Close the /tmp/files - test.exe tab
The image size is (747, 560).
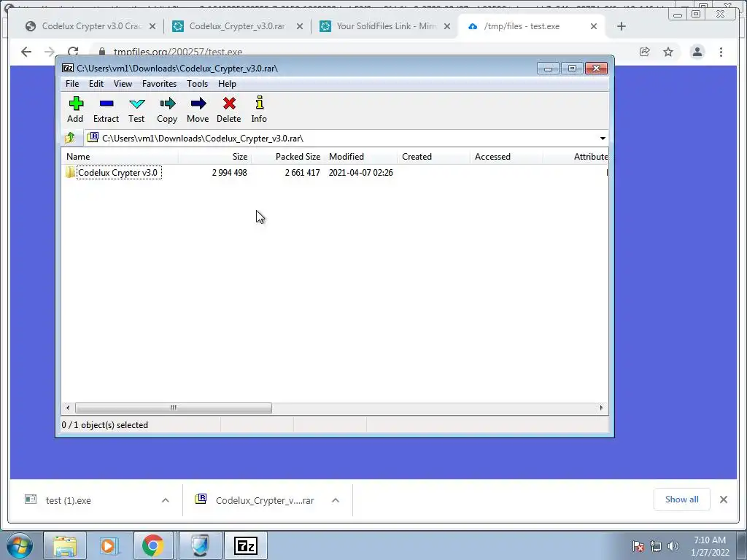point(594,26)
